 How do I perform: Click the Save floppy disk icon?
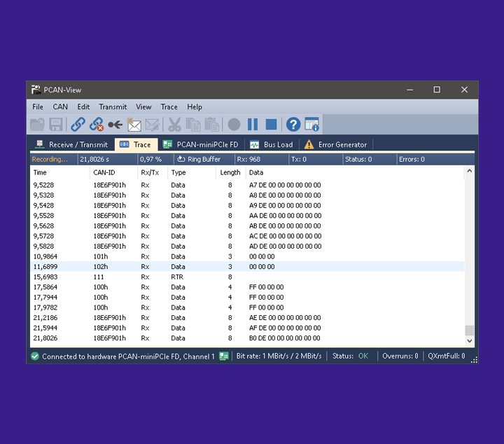tap(55, 125)
